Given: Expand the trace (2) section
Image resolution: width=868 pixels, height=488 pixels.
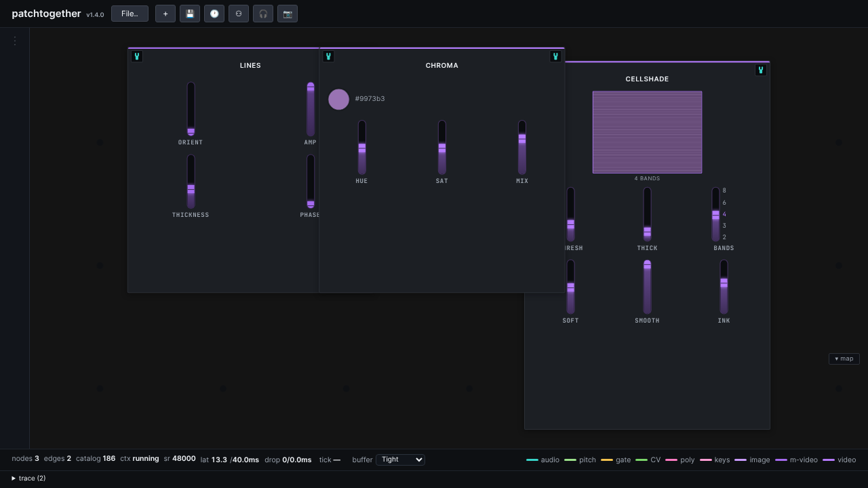Looking at the screenshot, I should point(28,479).
